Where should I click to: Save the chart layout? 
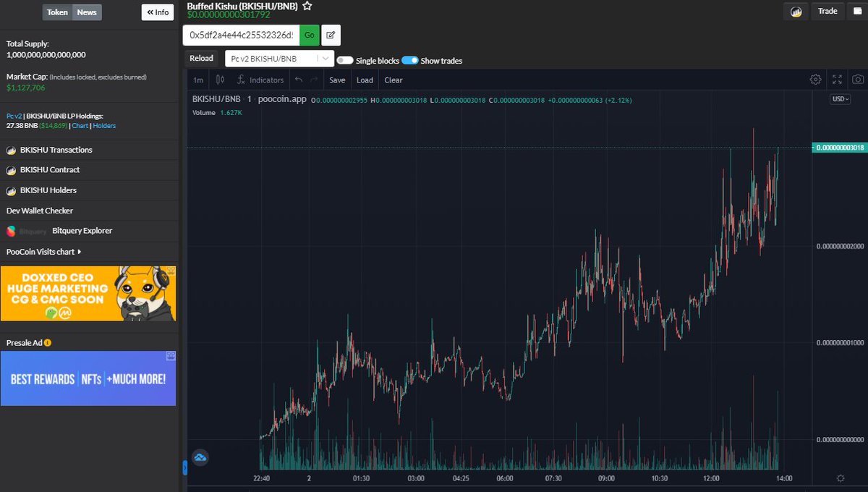click(x=337, y=80)
